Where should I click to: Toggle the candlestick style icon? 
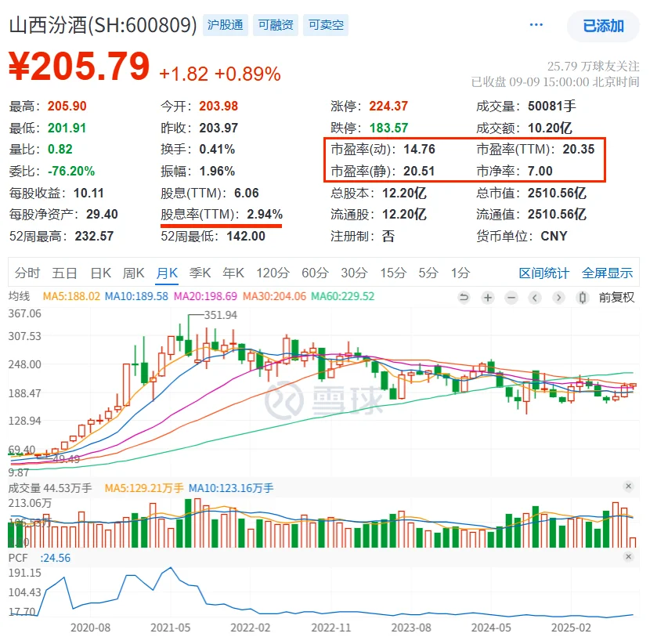click(583, 298)
